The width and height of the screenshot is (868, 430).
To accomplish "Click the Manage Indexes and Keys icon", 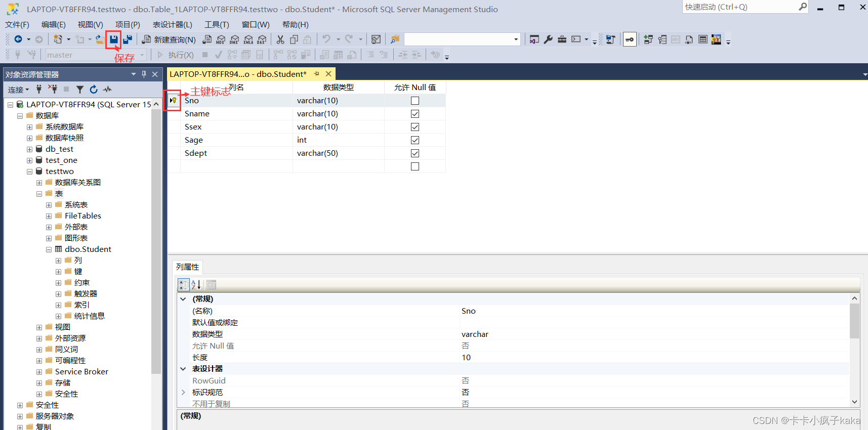I will (662, 39).
